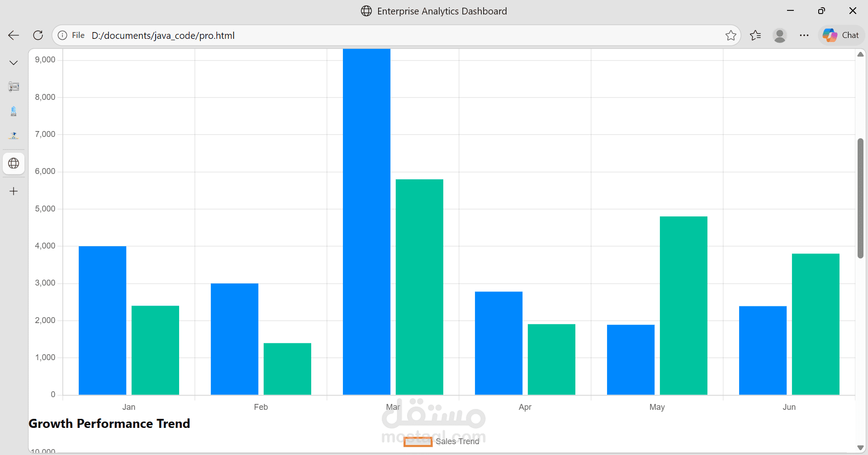Click the blue Jan bar

point(102,320)
